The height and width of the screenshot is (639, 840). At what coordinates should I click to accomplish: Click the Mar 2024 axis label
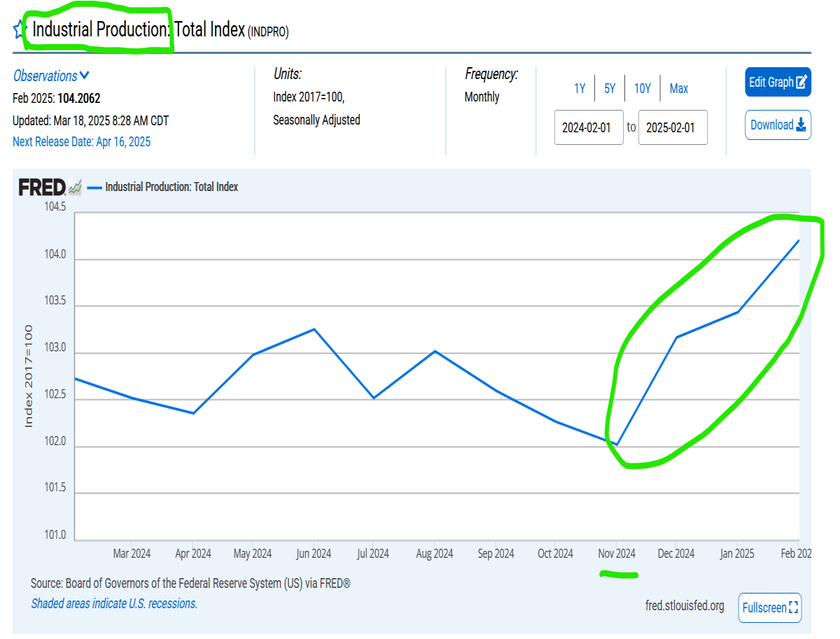[132, 554]
